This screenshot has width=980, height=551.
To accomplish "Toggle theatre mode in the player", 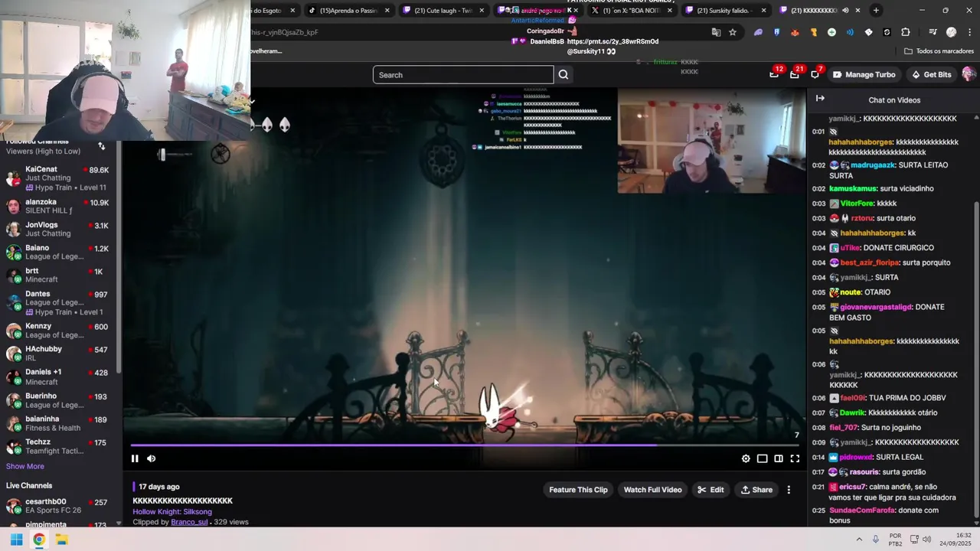I will point(779,458).
